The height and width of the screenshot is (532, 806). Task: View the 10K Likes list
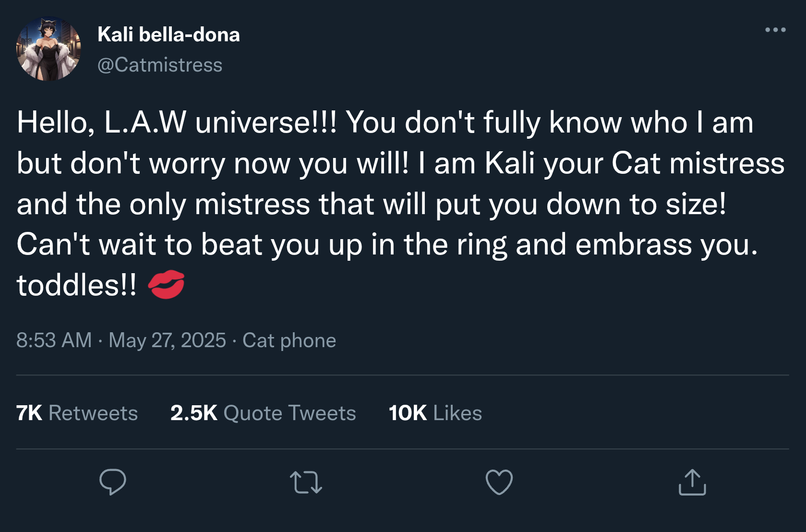[x=435, y=413]
